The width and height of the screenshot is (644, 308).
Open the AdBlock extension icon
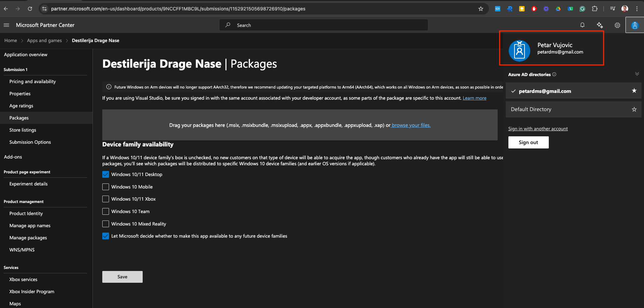[534, 9]
